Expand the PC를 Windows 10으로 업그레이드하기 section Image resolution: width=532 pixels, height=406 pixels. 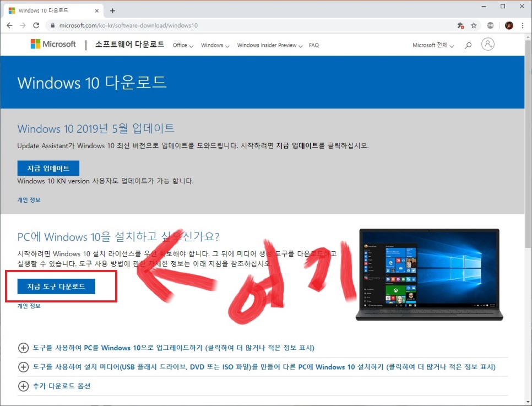pos(173,348)
